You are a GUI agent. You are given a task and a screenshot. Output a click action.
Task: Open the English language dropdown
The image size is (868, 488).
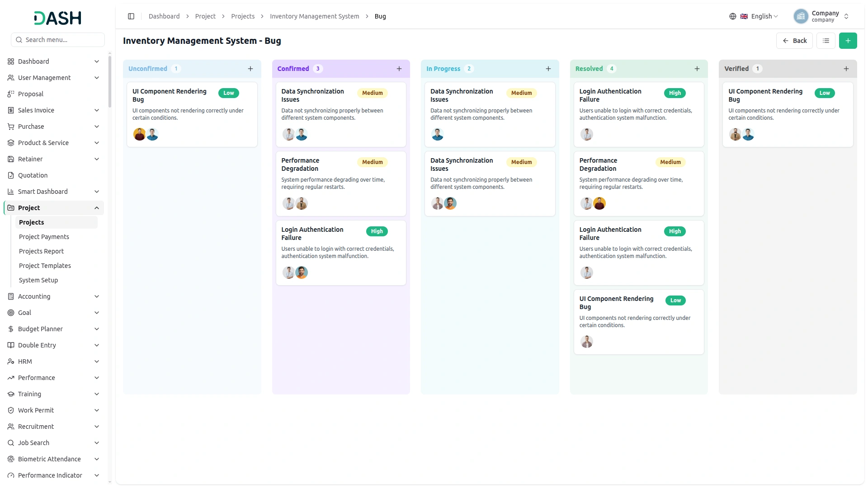759,16
